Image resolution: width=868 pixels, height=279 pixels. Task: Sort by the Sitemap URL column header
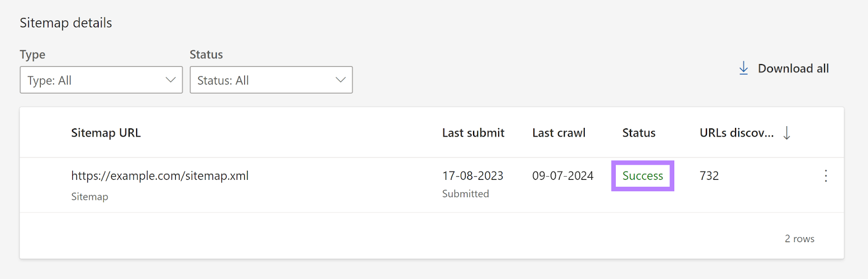[x=106, y=133]
